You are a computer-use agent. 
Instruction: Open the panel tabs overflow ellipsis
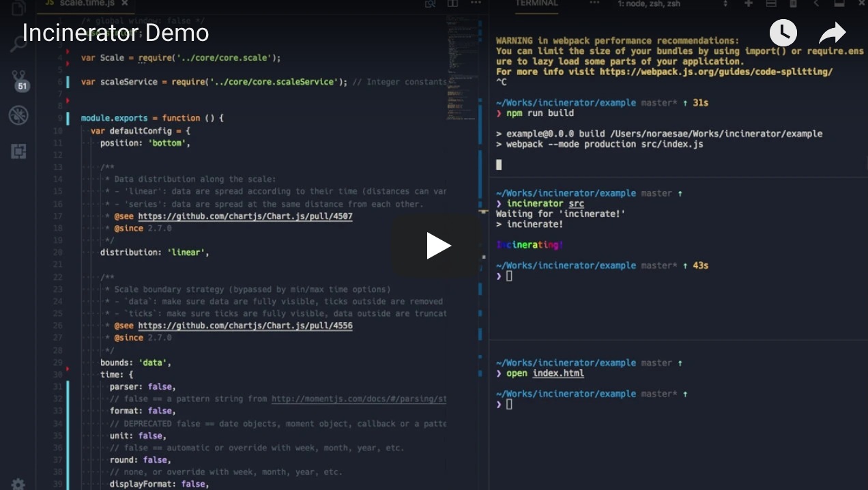coord(594,3)
